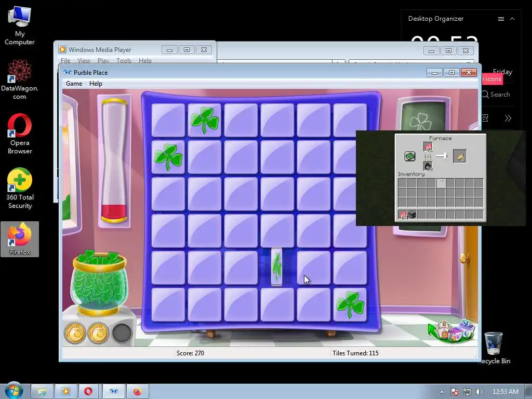The image size is (532, 399).
Task: Click the furnace output slot item
Action: pyautogui.click(x=460, y=156)
